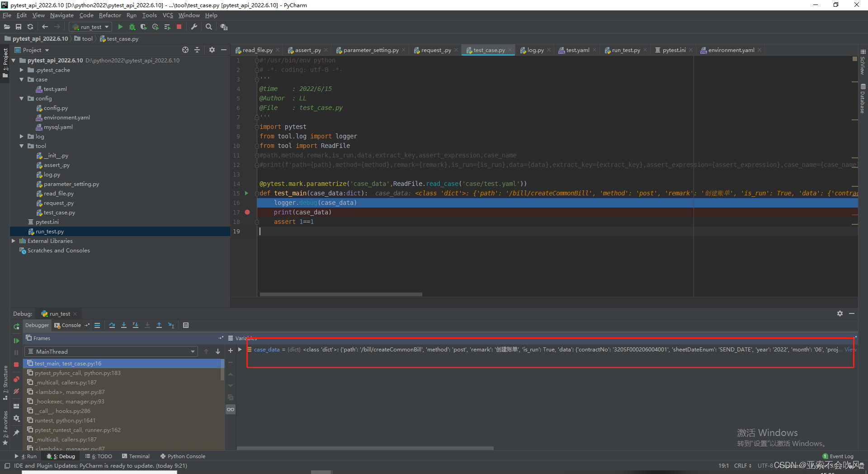Click the Variables panel horizontal scrollbar
The image size is (868, 474).
click(365, 448)
